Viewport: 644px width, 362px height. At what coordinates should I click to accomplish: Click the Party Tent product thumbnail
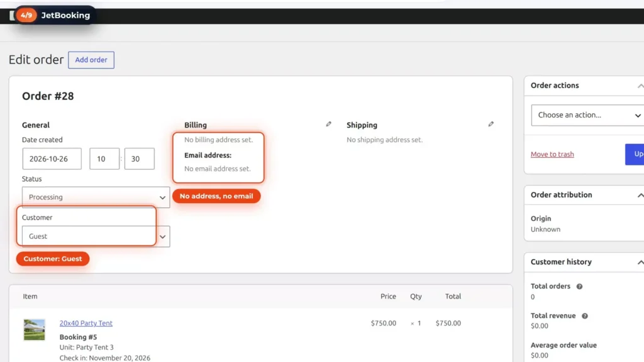click(34, 329)
